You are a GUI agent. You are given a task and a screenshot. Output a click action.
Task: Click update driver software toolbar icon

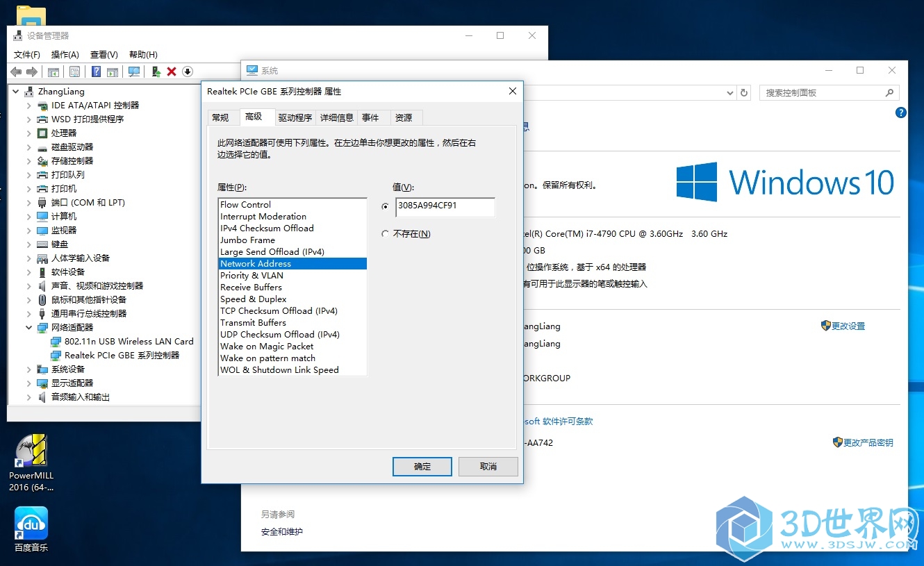(x=156, y=72)
